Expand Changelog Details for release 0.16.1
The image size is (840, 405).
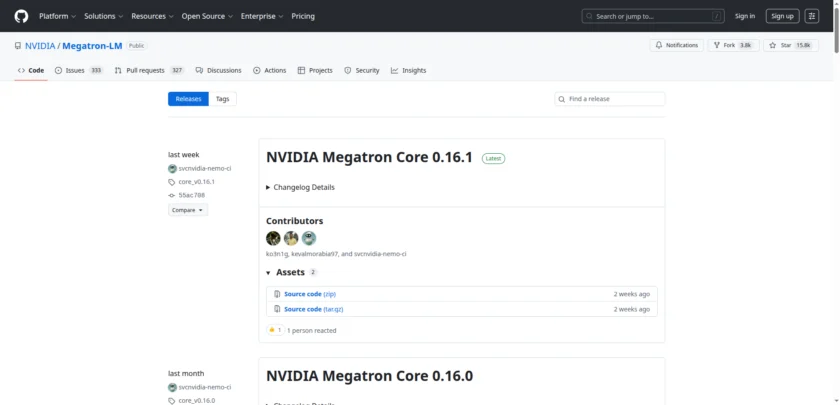pyautogui.click(x=301, y=188)
